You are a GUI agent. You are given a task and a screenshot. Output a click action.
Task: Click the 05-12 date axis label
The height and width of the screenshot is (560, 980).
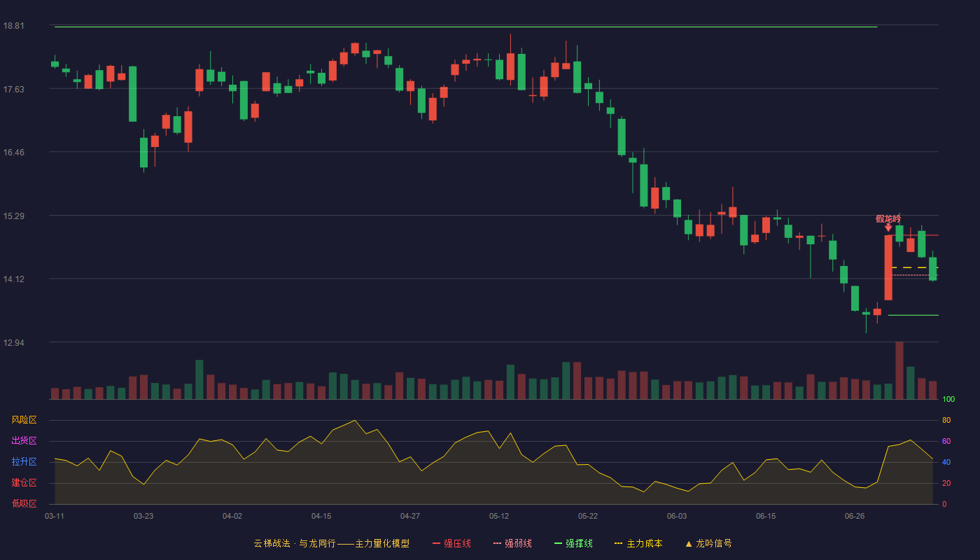click(x=499, y=516)
